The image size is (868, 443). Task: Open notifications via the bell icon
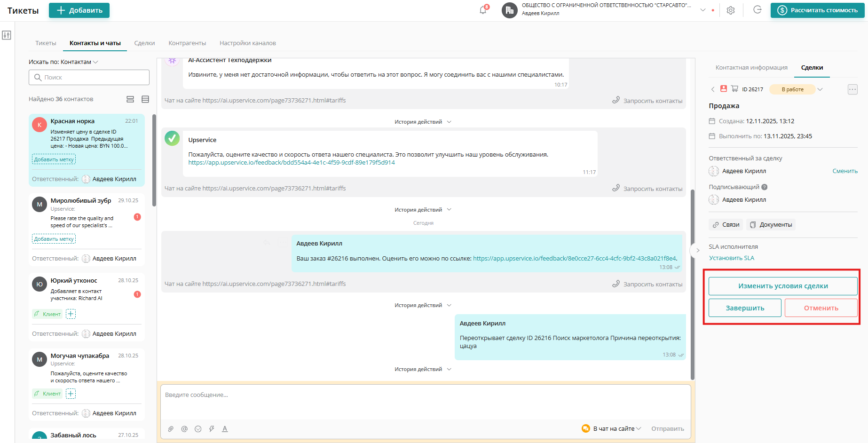[482, 10]
